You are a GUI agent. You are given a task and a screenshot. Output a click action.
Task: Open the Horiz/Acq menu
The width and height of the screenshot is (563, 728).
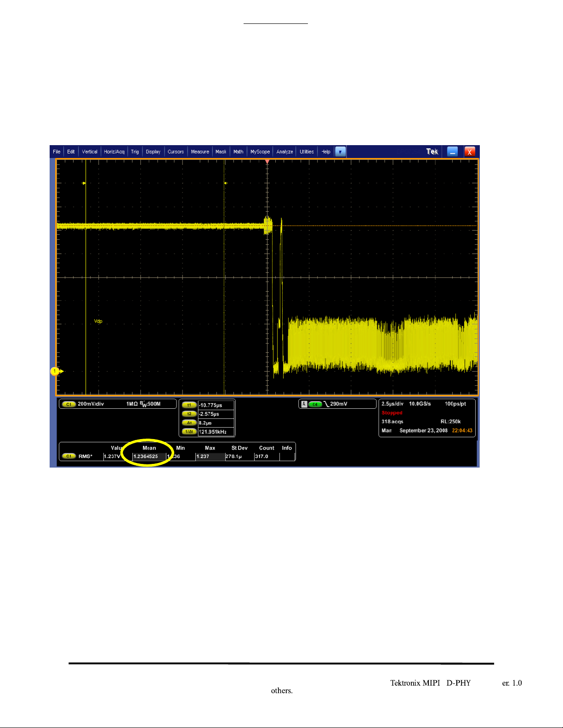pyautogui.click(x=114, y=152)
